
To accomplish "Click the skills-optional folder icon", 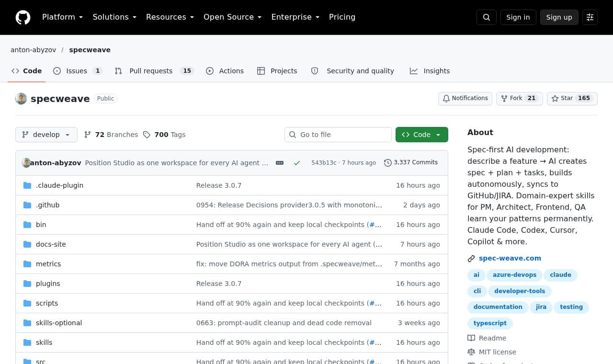I will coord(27,323).
